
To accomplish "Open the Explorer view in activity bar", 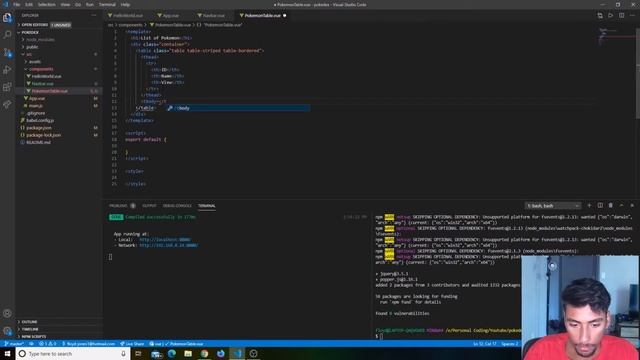I will (7, 18).
